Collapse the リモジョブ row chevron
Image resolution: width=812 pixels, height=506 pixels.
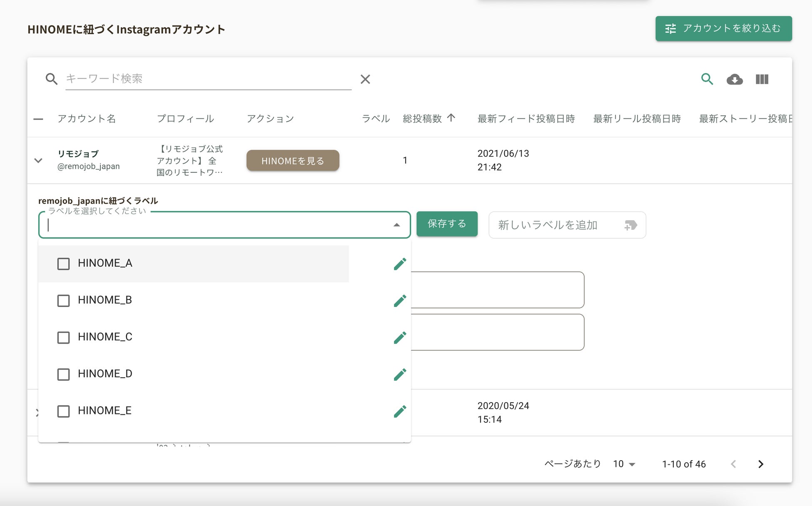(x=38, y=160)
